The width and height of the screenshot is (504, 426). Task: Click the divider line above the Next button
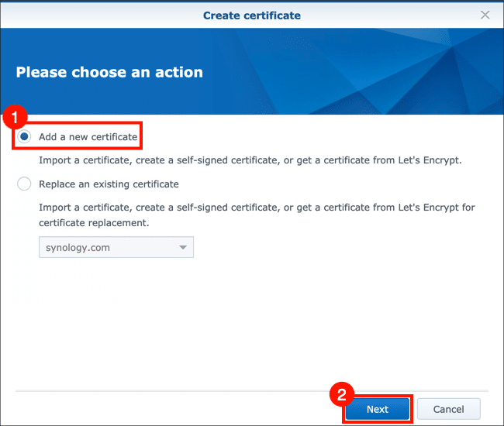[x=251, y=390]
